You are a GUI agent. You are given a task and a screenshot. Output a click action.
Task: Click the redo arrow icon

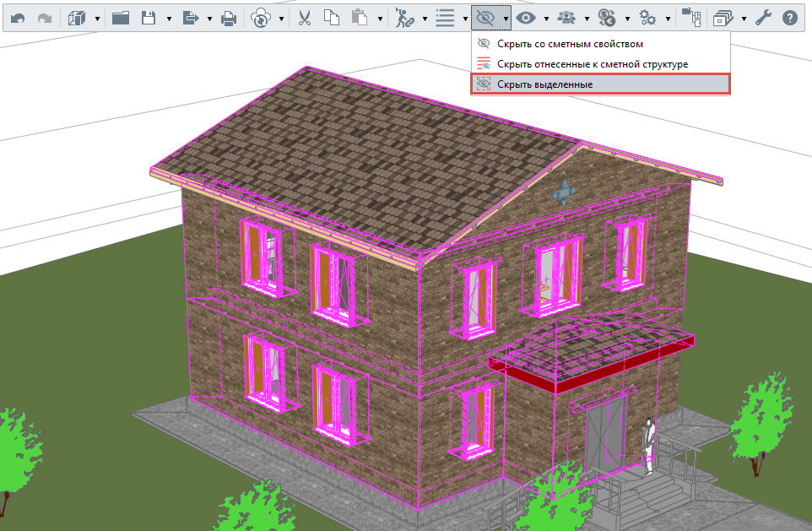[45, 19]
